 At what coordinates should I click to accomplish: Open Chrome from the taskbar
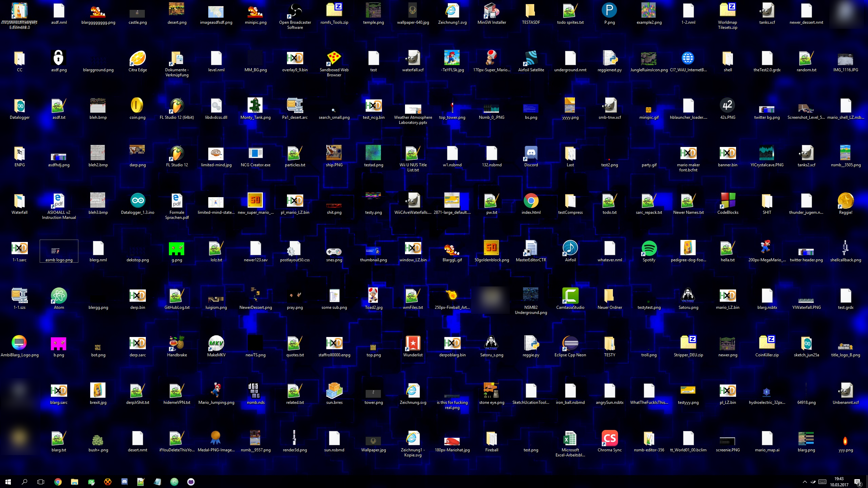coord(58,482)
